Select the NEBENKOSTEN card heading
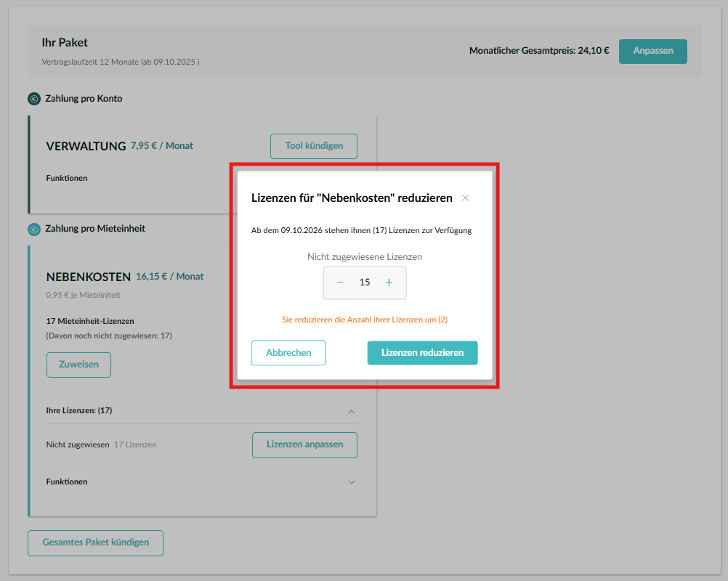 pos(88,277)
